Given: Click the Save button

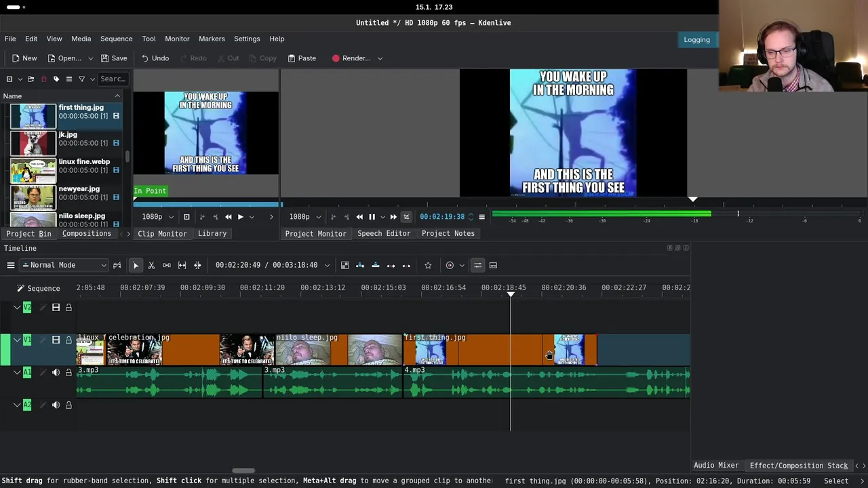Looking at the screenshot, I should (x=113, y=58).
